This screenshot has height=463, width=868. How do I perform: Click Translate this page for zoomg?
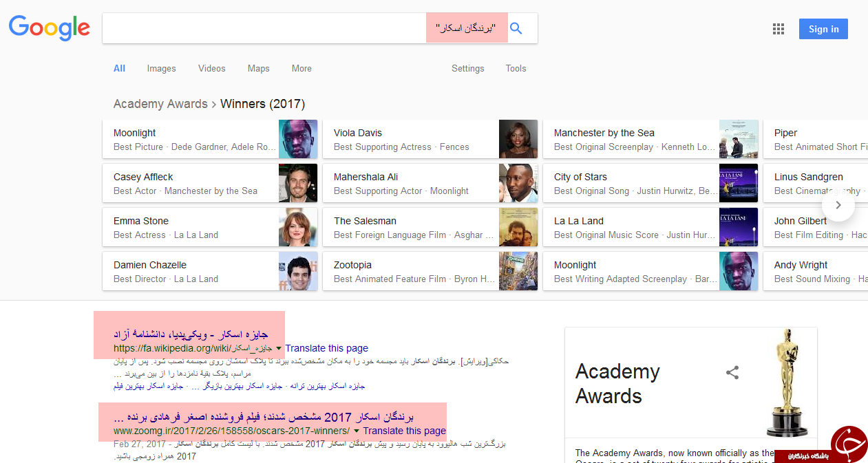[405, 431]
